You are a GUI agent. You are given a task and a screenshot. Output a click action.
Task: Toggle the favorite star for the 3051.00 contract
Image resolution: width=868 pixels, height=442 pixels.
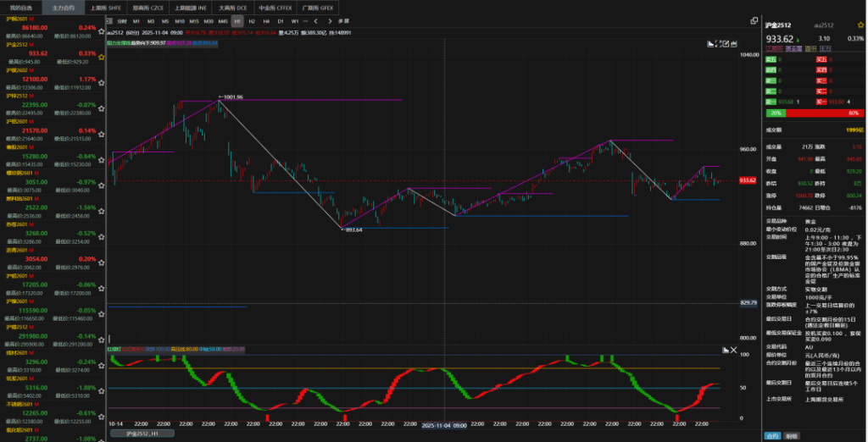coord(102,187)
